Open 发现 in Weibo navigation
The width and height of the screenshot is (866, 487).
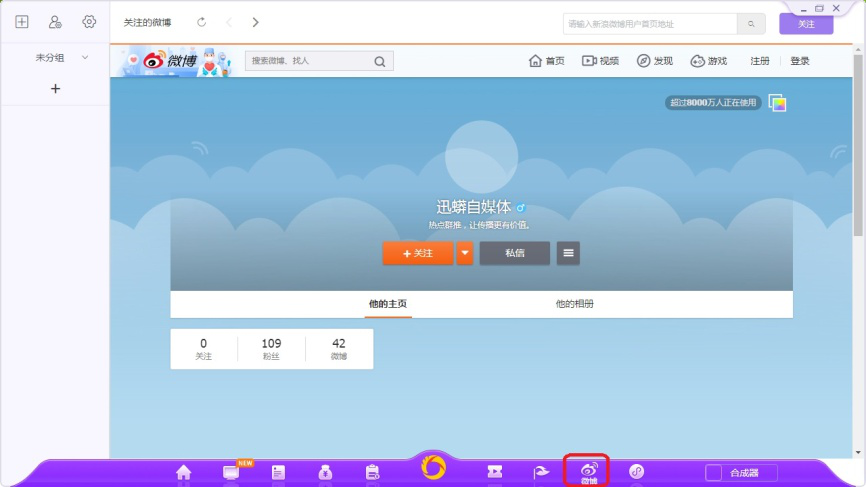point(654,61)
